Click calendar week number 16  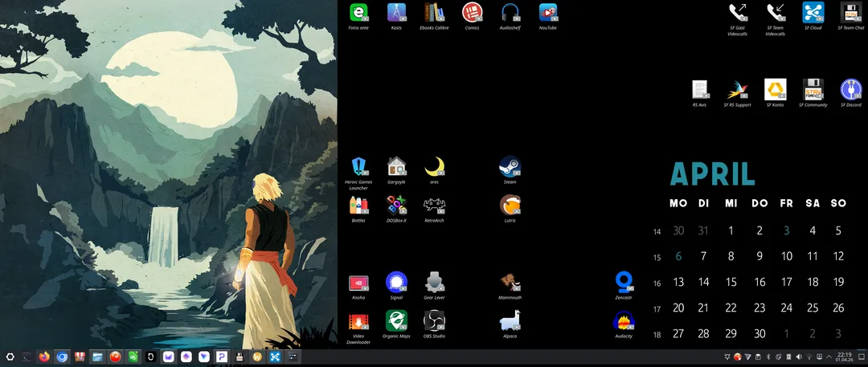[657, 283]
